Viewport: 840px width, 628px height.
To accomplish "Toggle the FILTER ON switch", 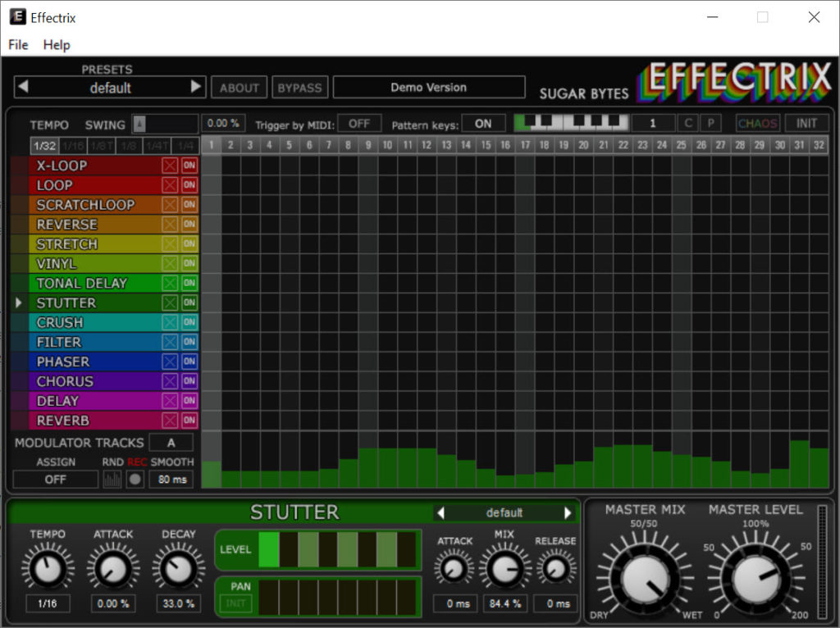I will coord(189,342).
